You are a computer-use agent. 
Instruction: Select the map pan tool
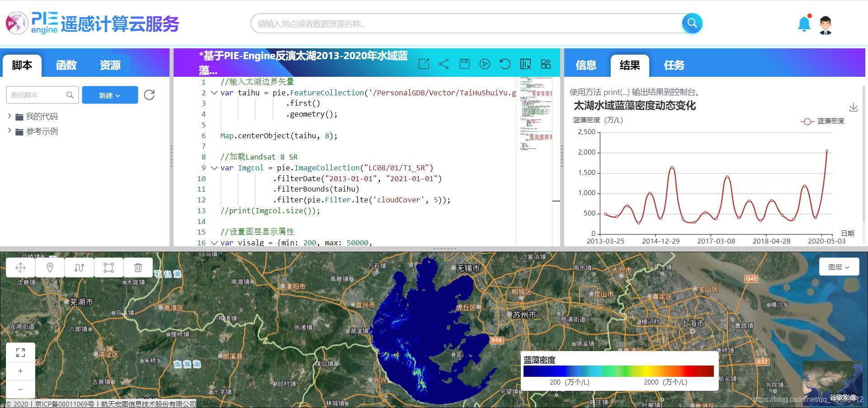[20, 268]
